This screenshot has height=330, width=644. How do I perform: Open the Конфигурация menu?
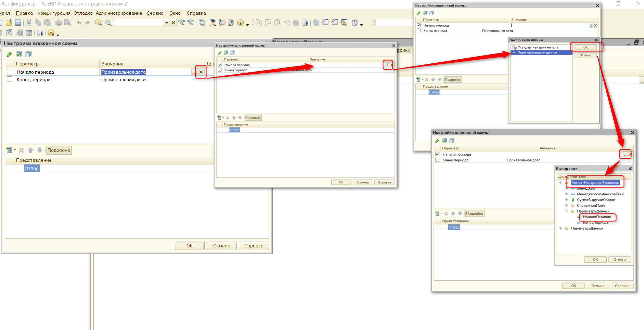click(x=54, y=13)
